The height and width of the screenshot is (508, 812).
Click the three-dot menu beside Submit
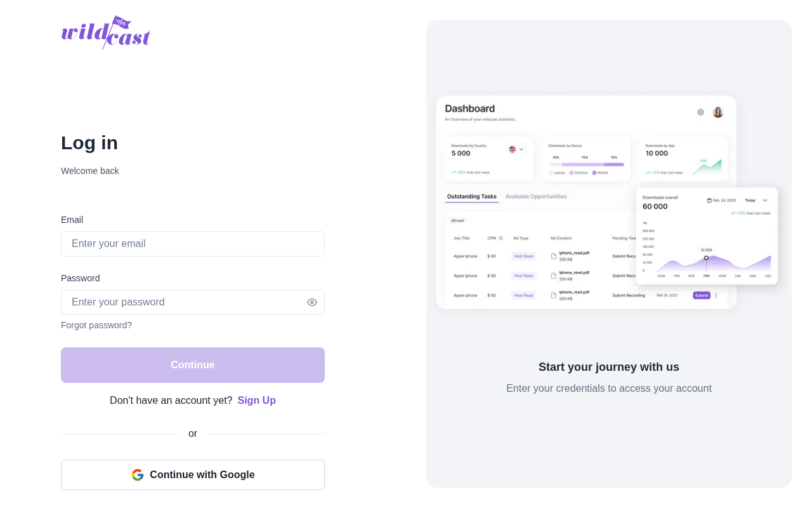tap(716, 295)
